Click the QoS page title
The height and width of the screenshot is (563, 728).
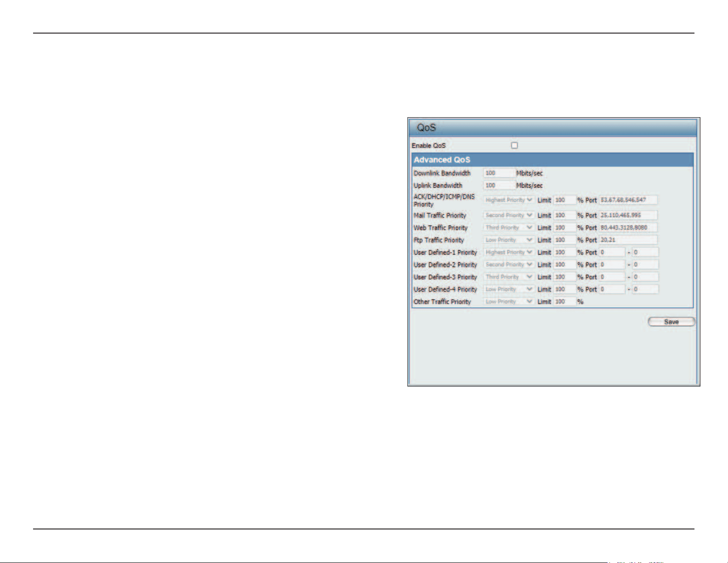pos(426,128)
